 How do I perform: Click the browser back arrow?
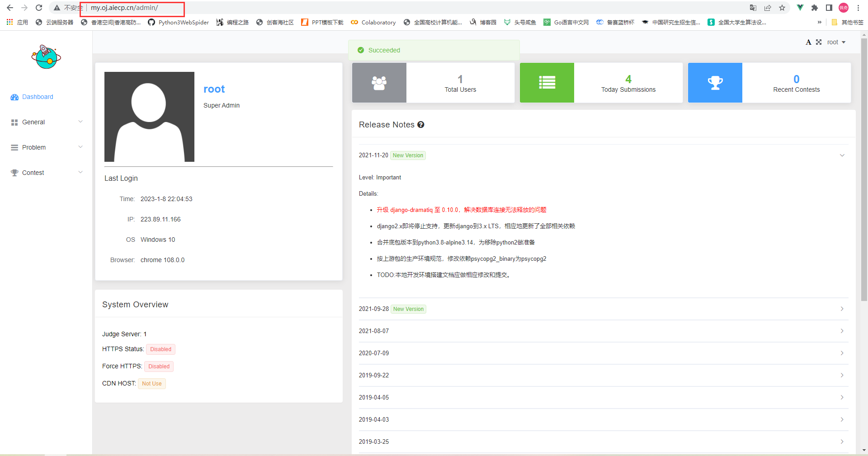pos(10,8)
